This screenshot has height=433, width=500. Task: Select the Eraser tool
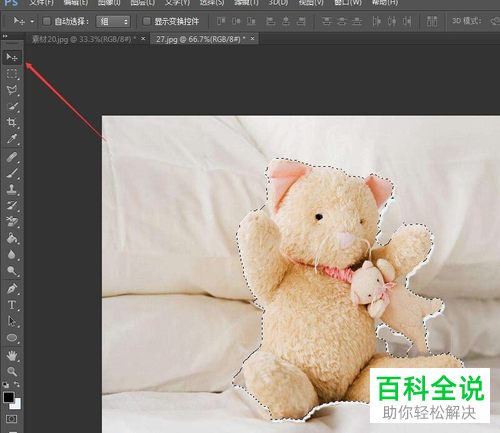click(x=12, y=222)
